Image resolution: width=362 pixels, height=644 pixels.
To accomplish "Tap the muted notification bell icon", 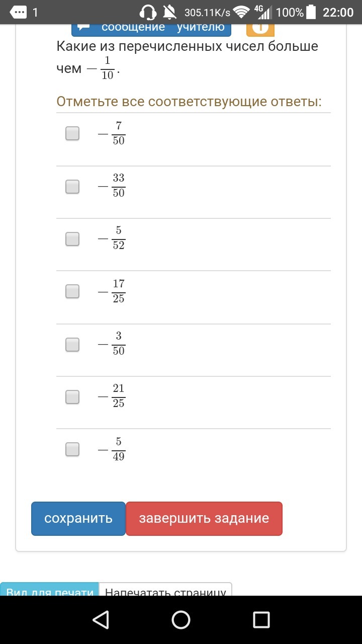I will (x=170, y=12).
